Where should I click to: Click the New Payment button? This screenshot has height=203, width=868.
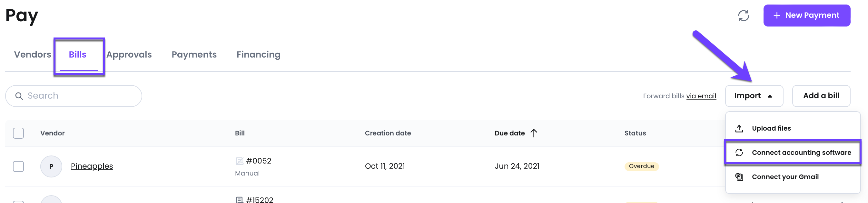click(x=806, y=16)
